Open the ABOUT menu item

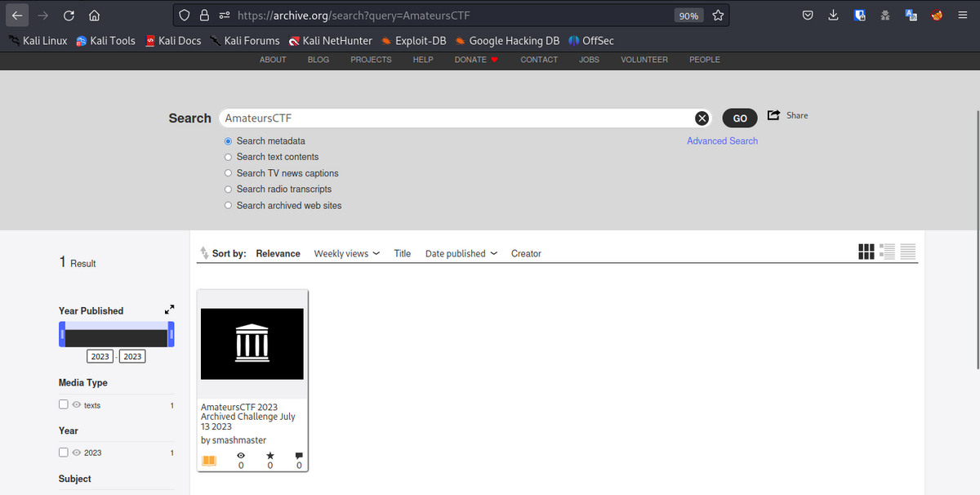273,60
